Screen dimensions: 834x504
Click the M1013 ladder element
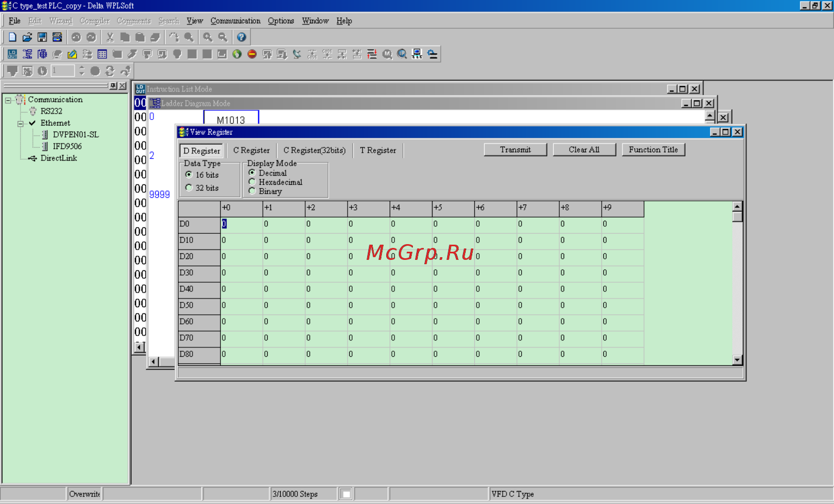(231, 120)
